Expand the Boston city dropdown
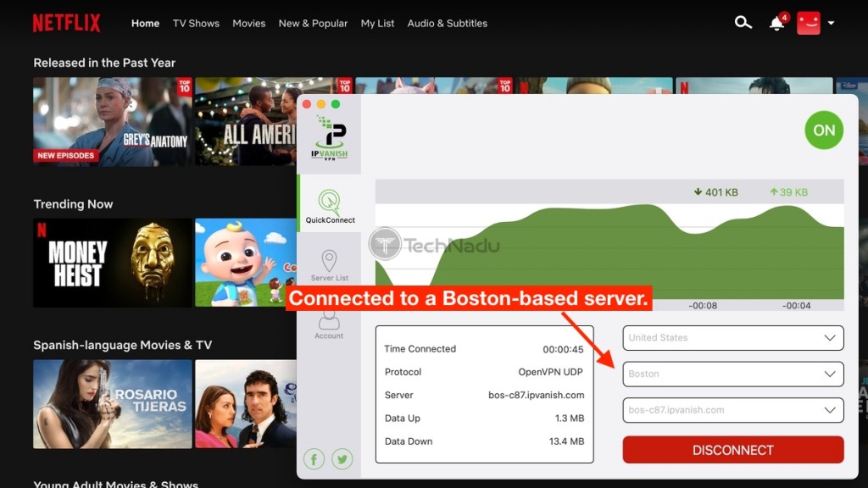Image resolution: width=868 pixels, height=488 pixels. [733, 374]
